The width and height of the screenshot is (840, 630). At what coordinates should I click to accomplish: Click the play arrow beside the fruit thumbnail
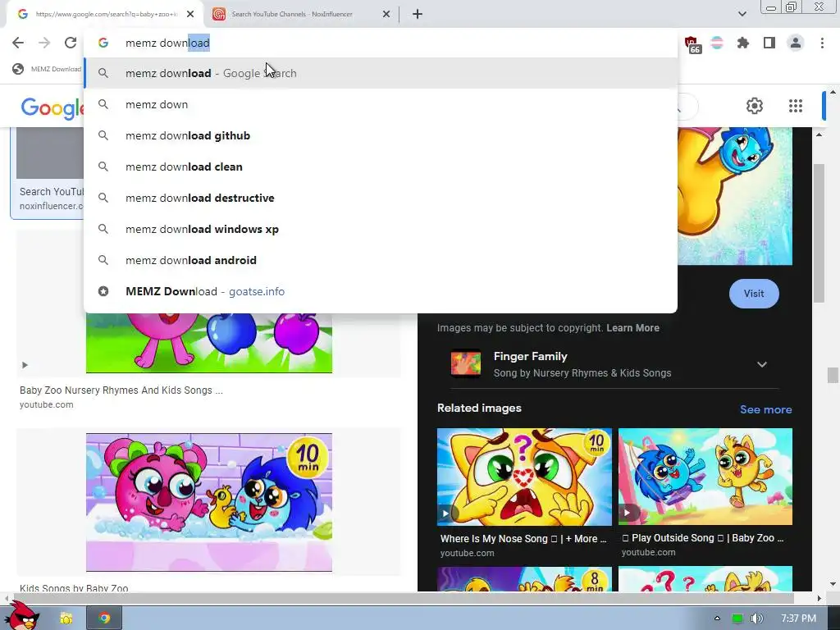(x=24, y=365)
